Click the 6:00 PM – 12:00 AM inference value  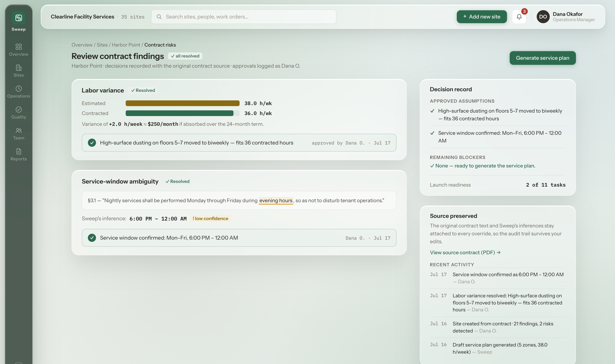coord(158,218)
